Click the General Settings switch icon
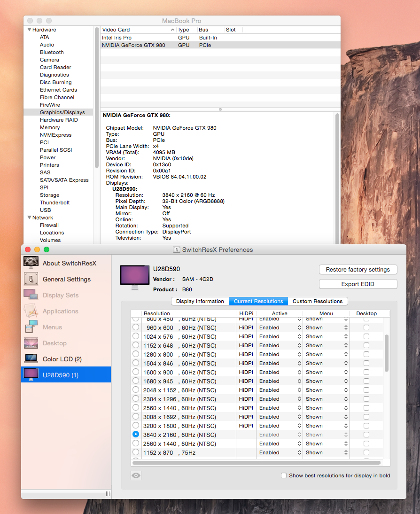The width and height of the screenshot is (420, 514). (x=31, y=279)
